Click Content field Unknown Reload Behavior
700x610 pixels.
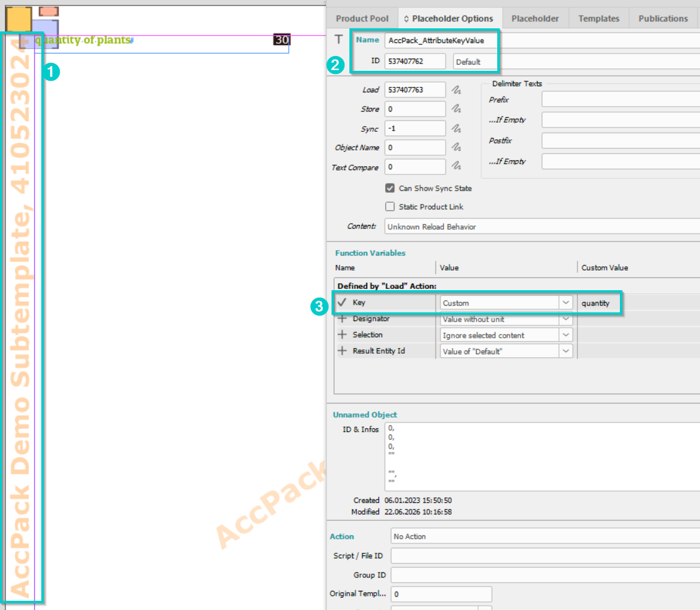coord(542,226)
